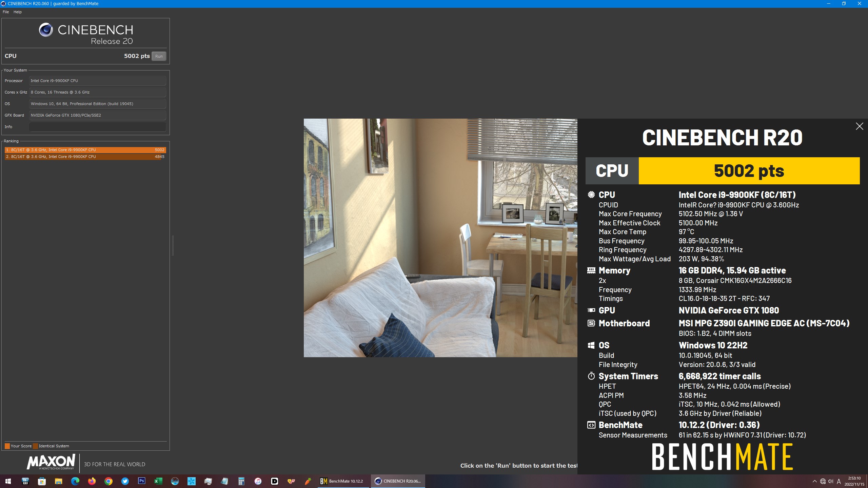Launch Firefox from the taskbar

(92, 481)
